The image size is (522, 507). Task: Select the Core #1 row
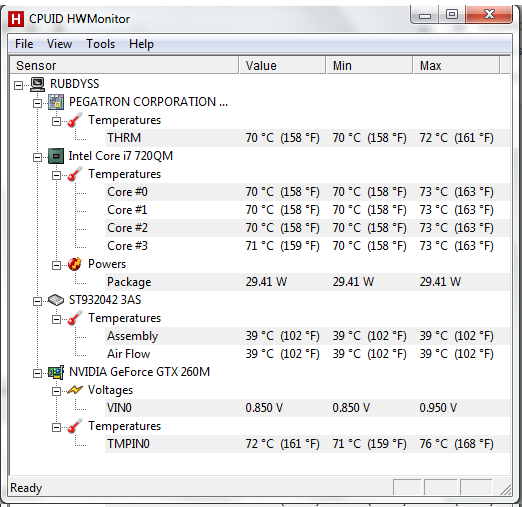click(307, 210)
